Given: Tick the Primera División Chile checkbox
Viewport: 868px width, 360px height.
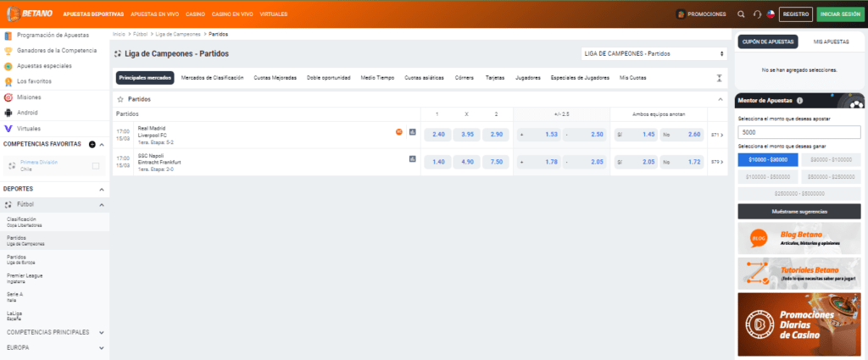Looking at the screenshot, I should click(x=96, y=166).
